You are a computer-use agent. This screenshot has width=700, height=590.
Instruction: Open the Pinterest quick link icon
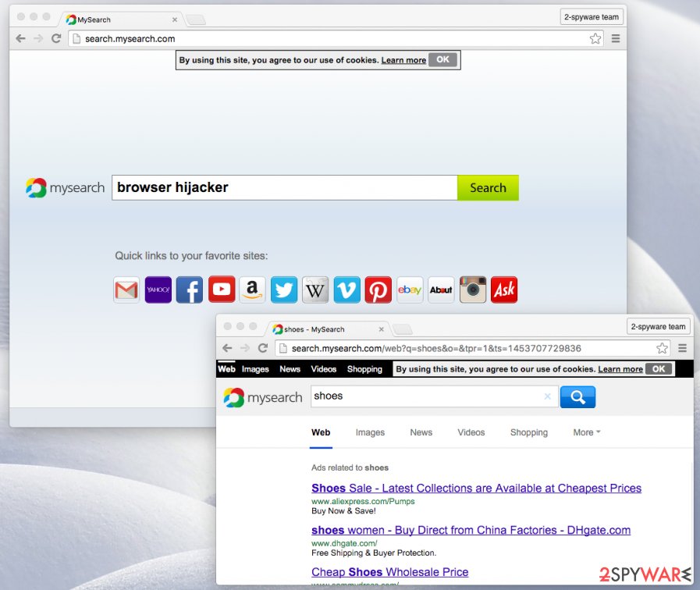(378, 290)
